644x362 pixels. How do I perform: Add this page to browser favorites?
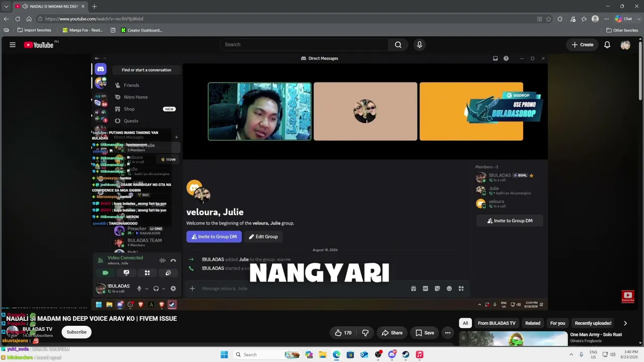[x=548, y=19]
